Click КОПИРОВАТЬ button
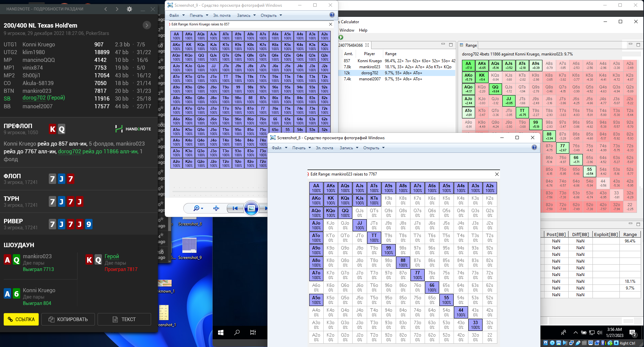The width and height of the screenshot is (644, 347). tap(68, 319)
